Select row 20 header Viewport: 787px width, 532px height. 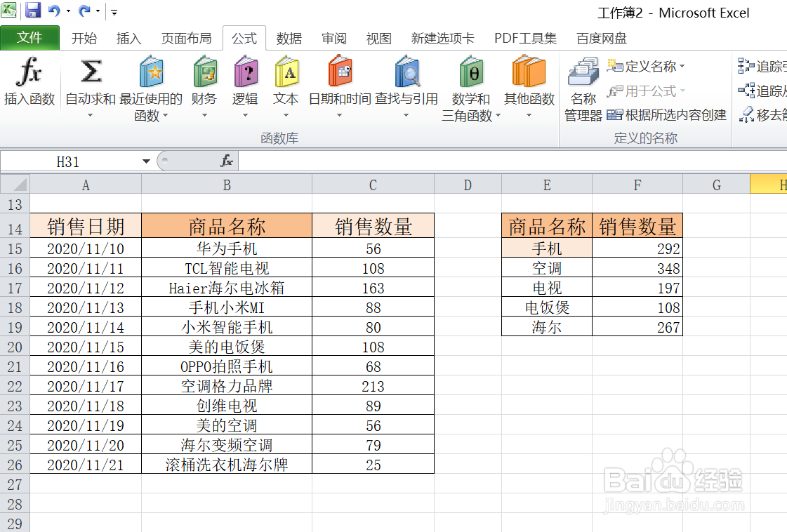coord(15,347)
